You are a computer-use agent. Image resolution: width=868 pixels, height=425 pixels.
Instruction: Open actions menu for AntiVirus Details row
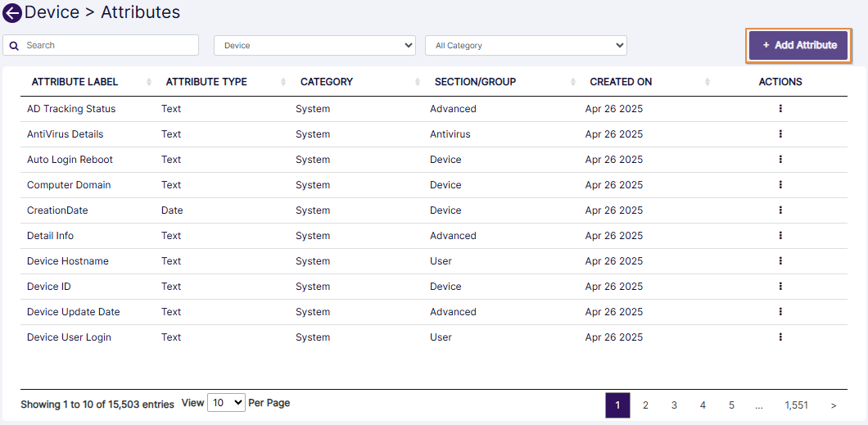780,134
